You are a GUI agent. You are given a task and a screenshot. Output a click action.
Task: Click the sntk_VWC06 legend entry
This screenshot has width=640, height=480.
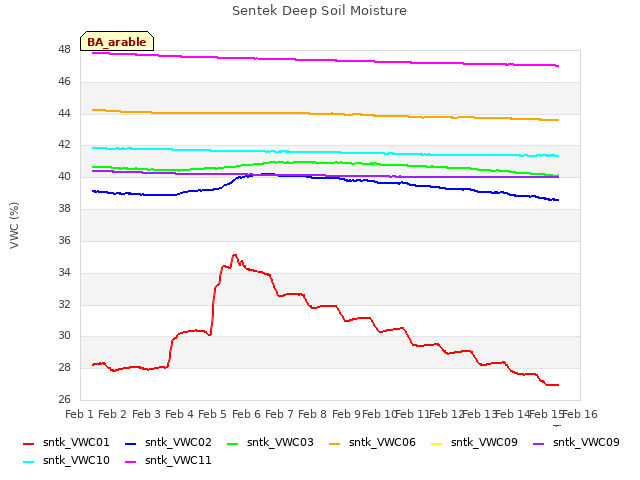[x=373, y=442]
